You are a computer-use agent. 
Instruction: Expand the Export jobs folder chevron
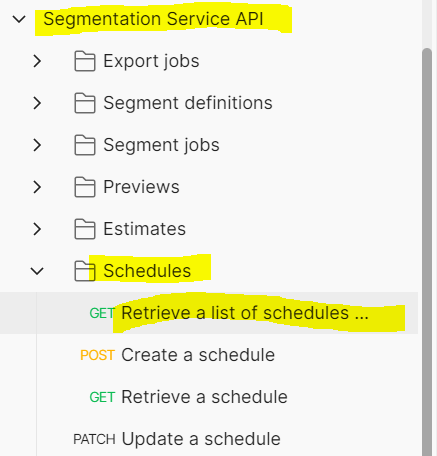coord(37,61)
